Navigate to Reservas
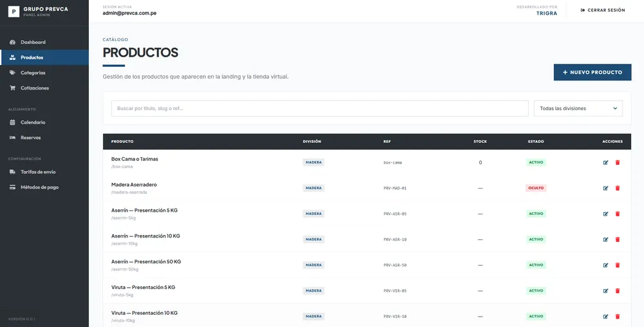Image resolution: width=644 pixels, height=327 pixels. click(44, 138)
